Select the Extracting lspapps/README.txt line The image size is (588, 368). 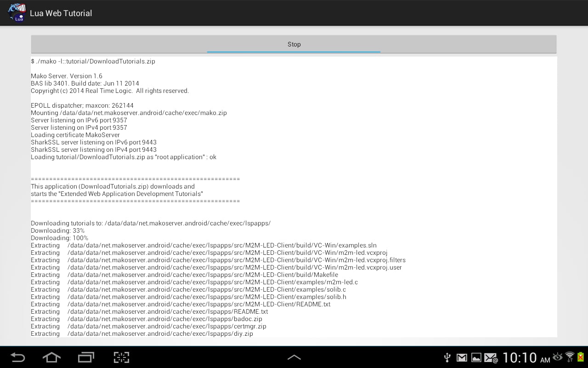(x=149, y=311)
